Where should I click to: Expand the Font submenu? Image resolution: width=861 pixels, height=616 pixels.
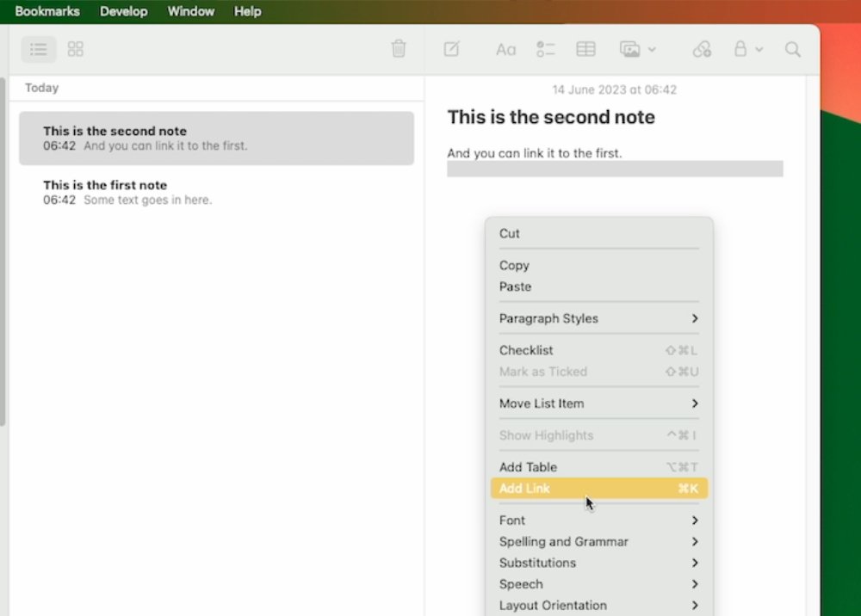click(598, 521)
